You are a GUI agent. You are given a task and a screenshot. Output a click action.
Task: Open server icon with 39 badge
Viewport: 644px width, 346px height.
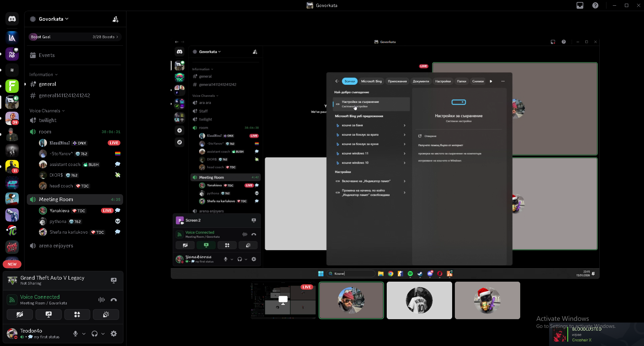pyautogui.click(x=12, y=118)
